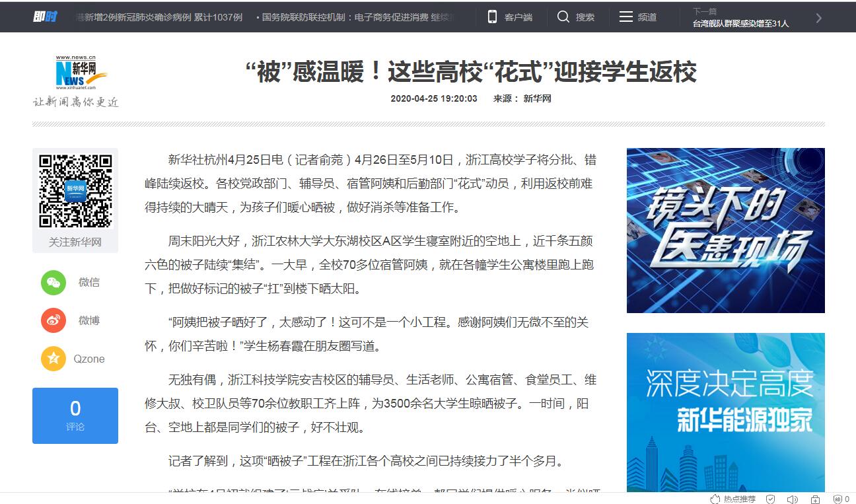Click the first-aid kit icon in status bar
Screen dimensions: 856x504
tap(815, 499)
